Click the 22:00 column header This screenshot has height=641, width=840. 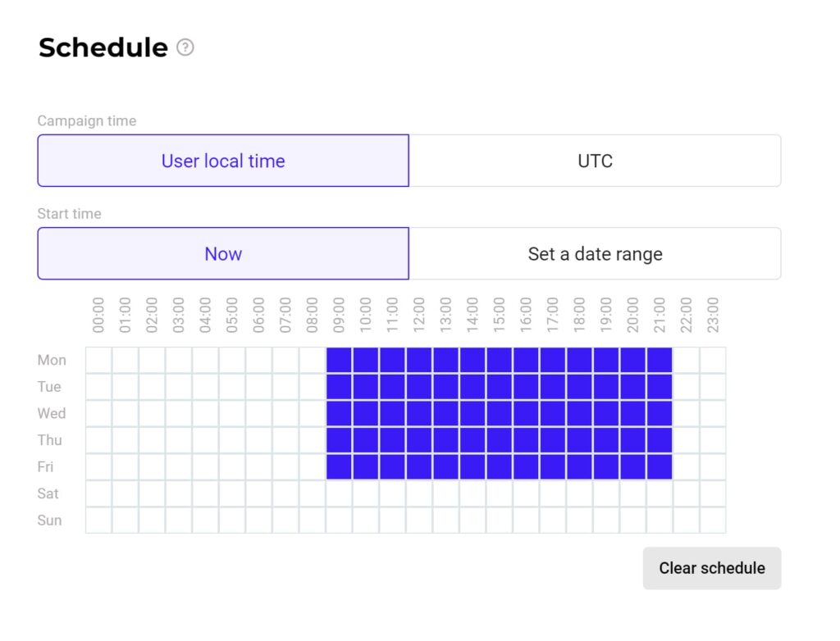pyautogui.click(x=687, y=316)
